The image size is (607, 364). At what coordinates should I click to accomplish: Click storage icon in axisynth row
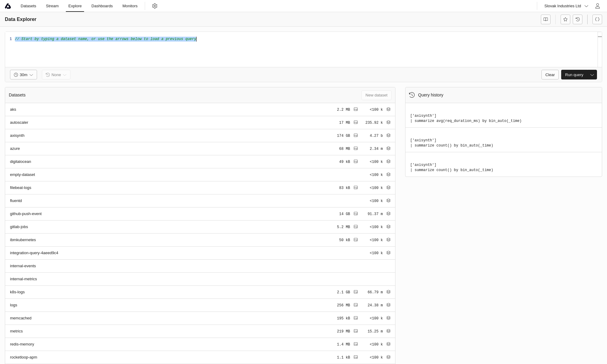point(356,136)
